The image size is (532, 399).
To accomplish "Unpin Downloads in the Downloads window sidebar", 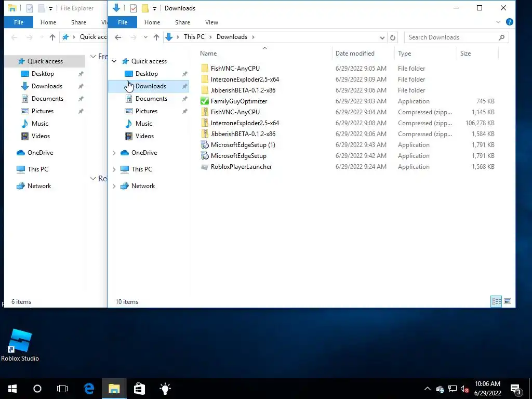I will pos(184,86).
